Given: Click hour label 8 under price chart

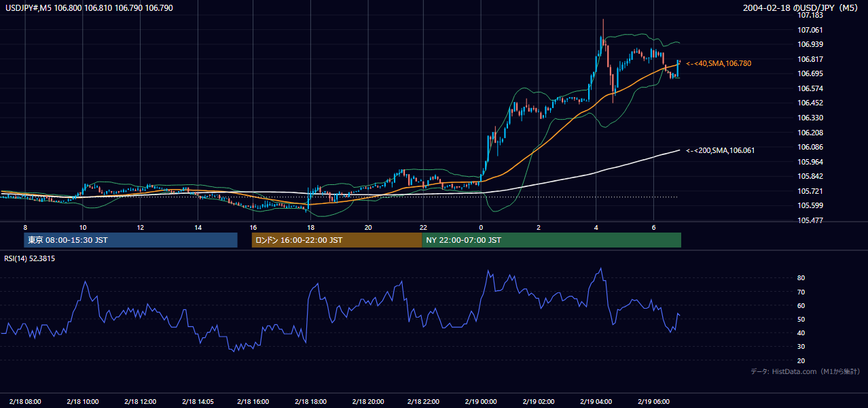Looking at the screenshot, I should (x=25, y=227).
